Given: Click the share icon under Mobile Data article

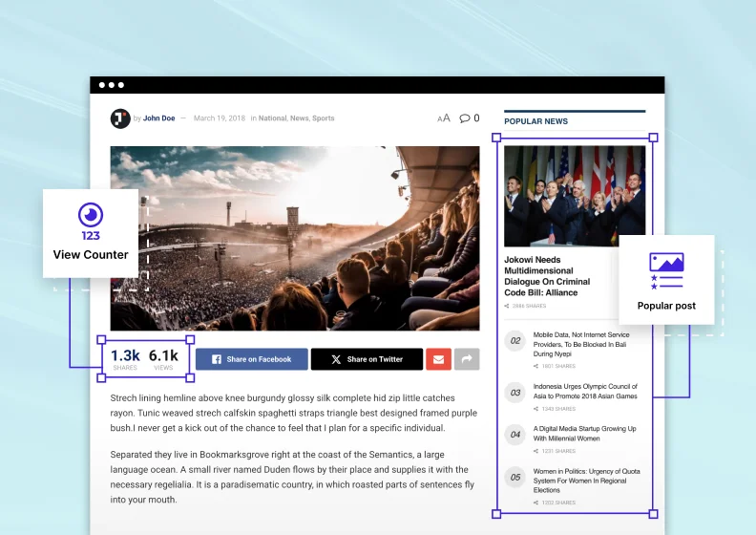Looking at the screenshot, I should point(535,366).
